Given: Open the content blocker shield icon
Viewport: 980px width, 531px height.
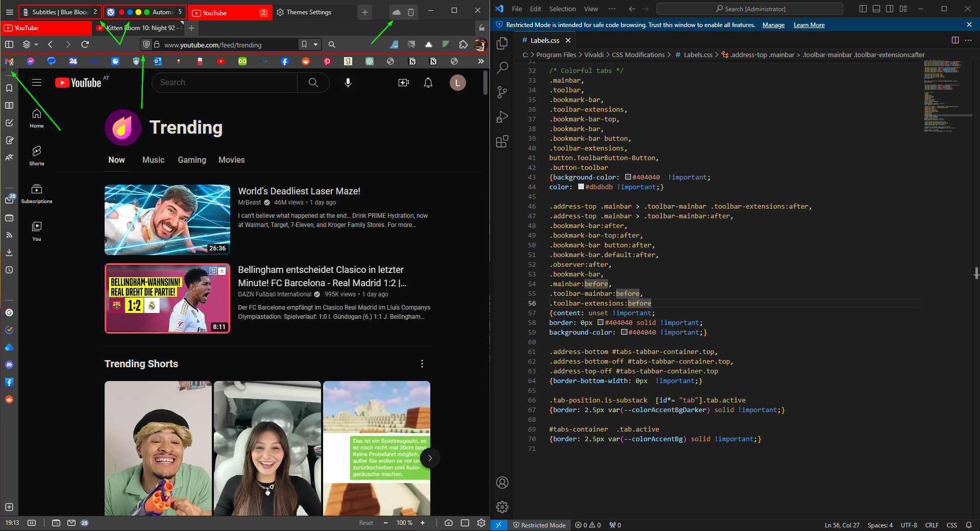Looking at the screenshot, I should click(146, 44).
